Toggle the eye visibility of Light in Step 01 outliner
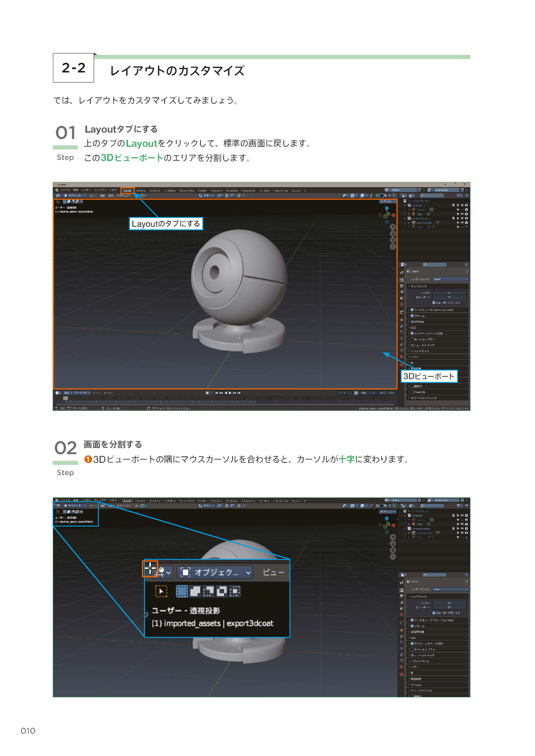The width and height of the screenshot is (535, 756). (462, 214)
